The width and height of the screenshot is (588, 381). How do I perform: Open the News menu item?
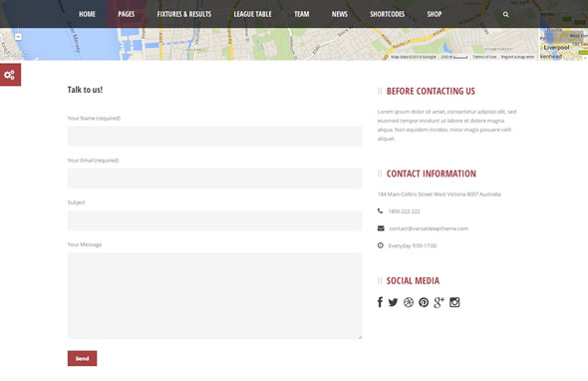340,14
